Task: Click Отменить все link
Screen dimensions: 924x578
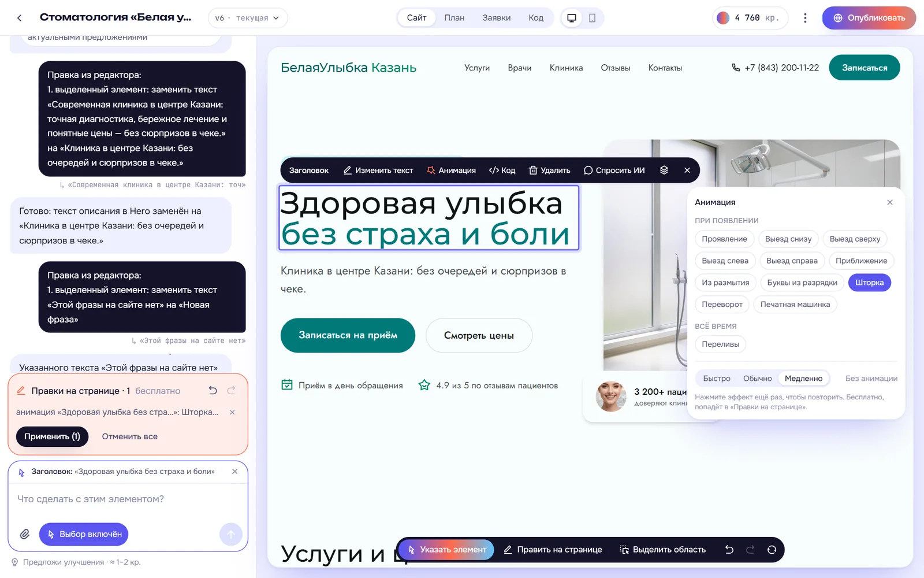Action: (x=129, y=436)
